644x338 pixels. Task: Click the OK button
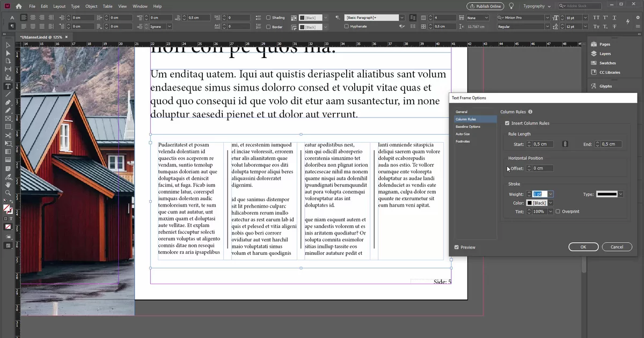pos(583,247)
